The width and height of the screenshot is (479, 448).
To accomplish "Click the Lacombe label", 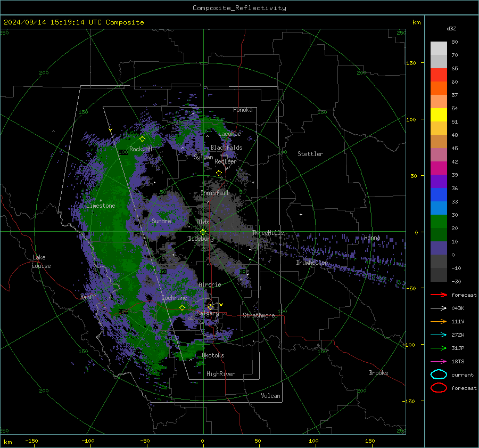I will point(229,134).
